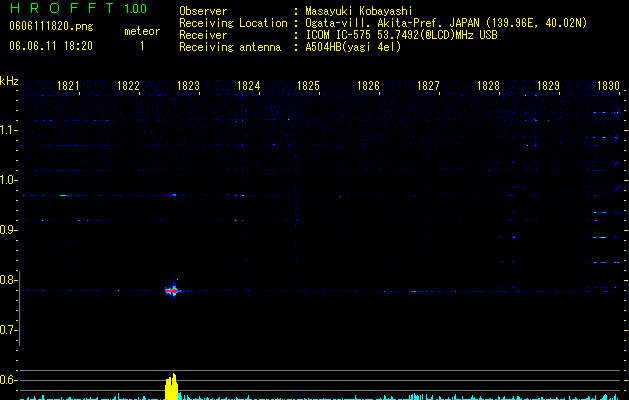Screen dimensions: 629x400
Task: Click the 1825 time axis label
Action: point(308,86)
